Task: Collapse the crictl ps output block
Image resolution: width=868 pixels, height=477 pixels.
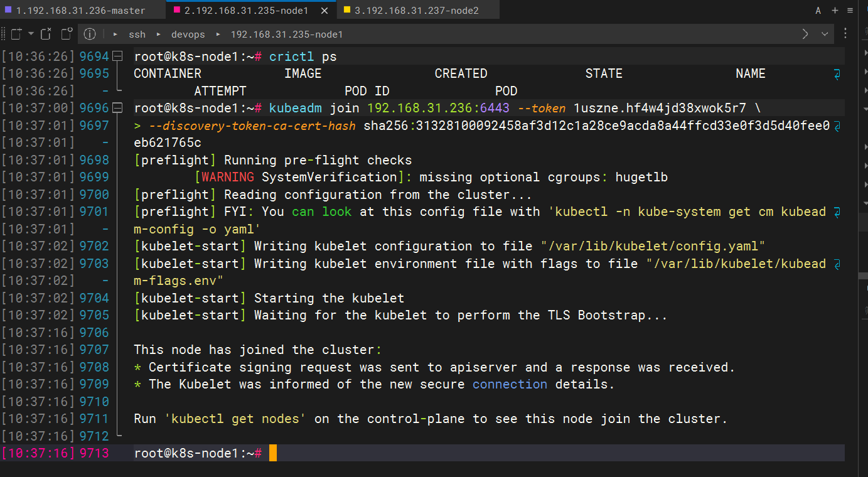Action: point(118,56)
